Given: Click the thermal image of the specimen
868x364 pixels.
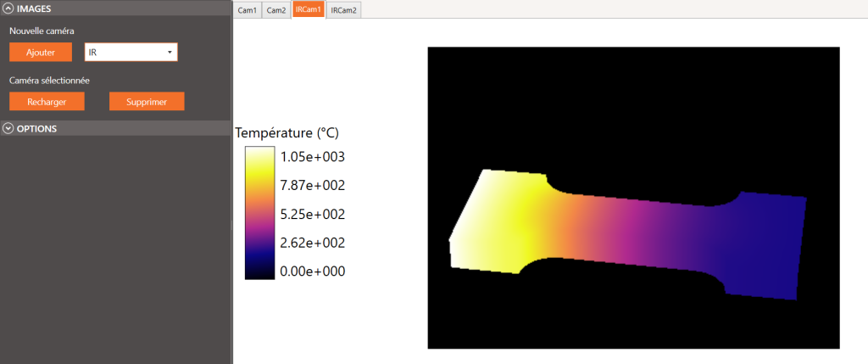Looking at the screenshot, I should click(x=634, y=198).
